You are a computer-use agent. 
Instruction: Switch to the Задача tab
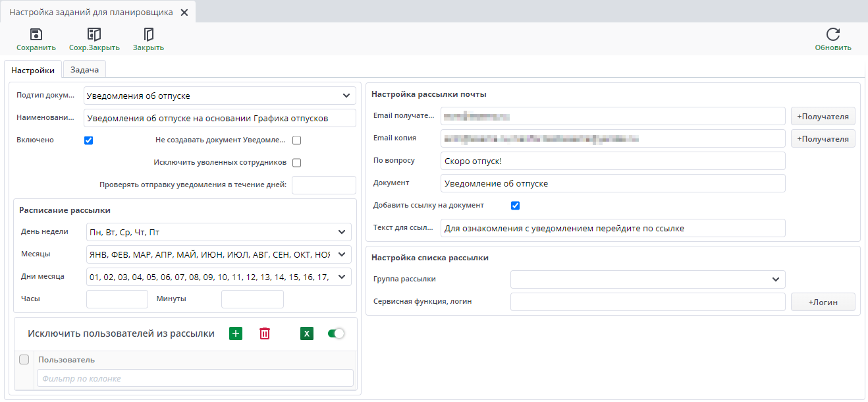84,70
